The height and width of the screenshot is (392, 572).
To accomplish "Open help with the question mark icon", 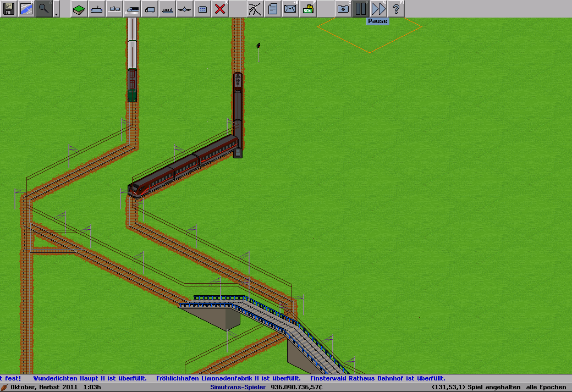I will tap(396, 8).
